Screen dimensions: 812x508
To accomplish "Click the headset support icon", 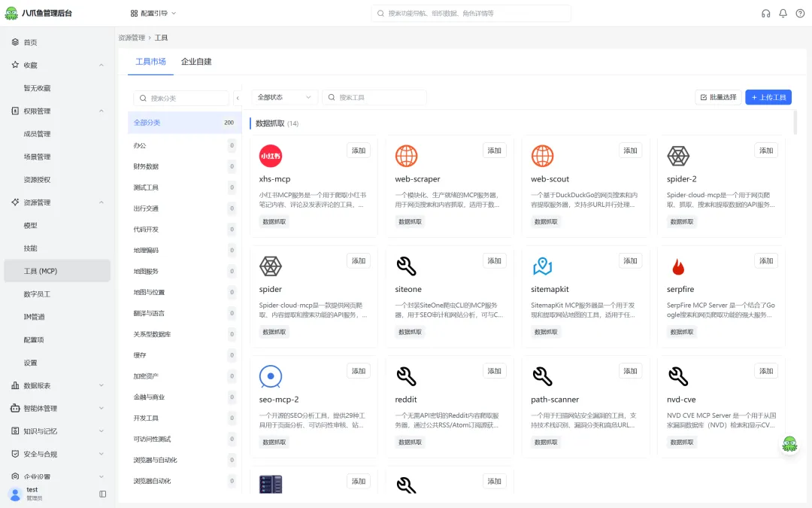I will click(765, 14).
